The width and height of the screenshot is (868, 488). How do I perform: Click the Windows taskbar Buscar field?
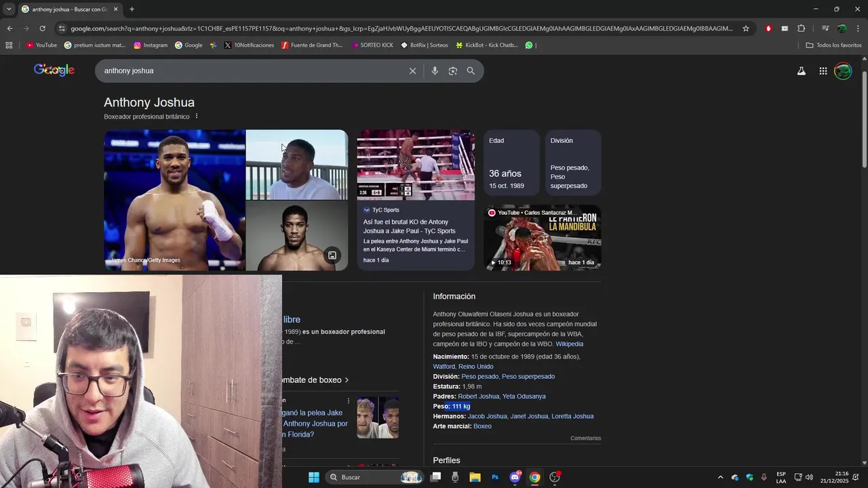click(x=373, y=477)
